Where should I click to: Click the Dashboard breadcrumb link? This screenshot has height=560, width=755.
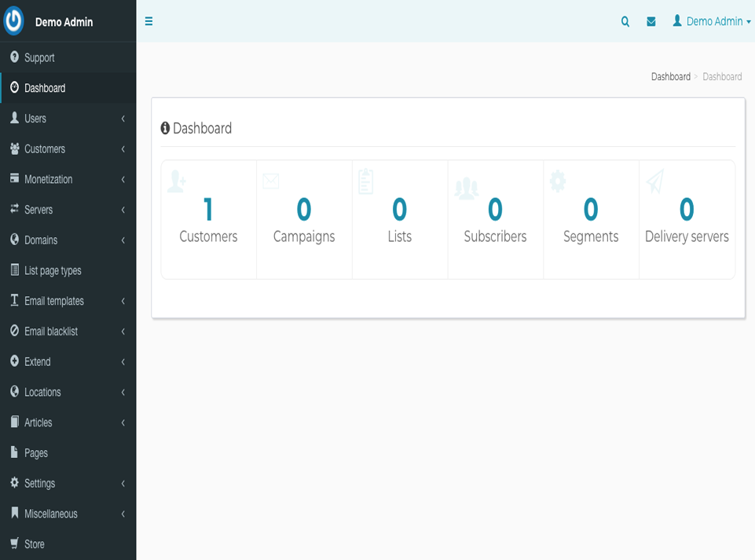tap(670, 77)
